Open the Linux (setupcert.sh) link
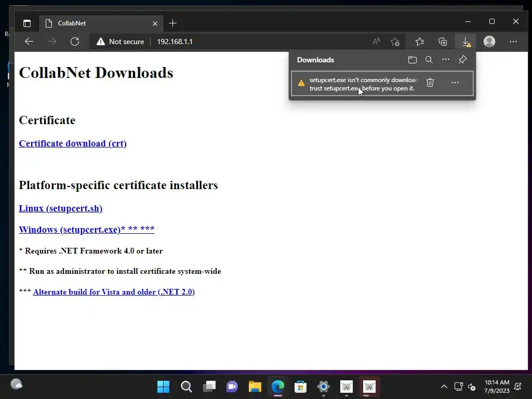The width and height of the screenshot is (532, 399). [60, 208]
